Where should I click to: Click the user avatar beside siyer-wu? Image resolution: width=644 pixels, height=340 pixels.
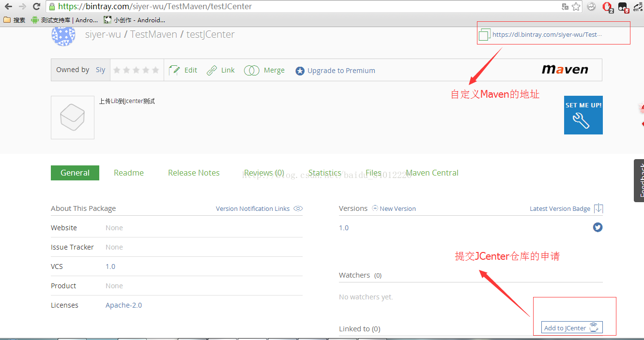point(63,36)
